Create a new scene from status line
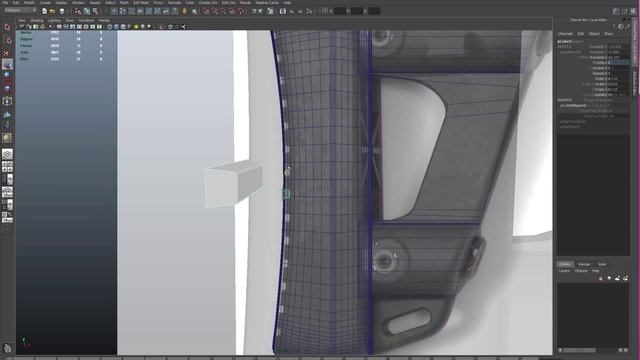This screenshot has width=640, height=360. [44, 11]
